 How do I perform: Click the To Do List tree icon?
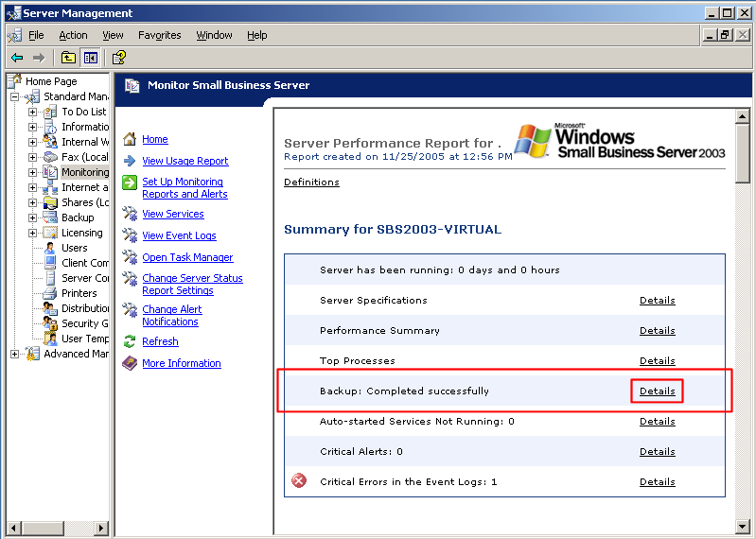tap(50, 112)
